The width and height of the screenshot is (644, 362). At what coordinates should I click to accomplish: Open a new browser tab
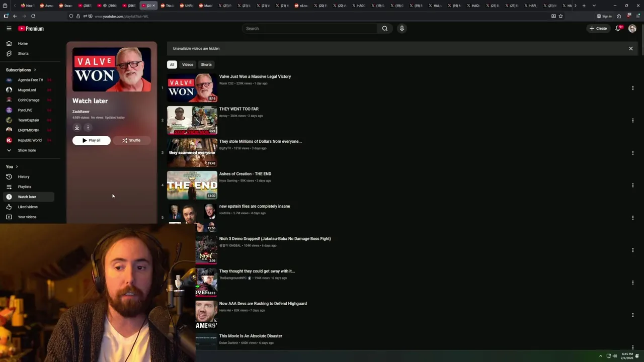[584, 6]
